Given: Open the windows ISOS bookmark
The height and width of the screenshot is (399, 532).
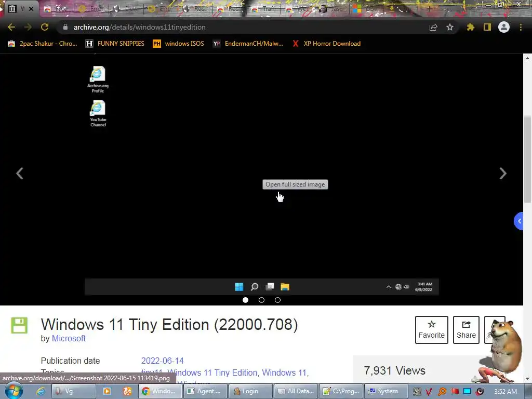Looking at the screenshot, I should pyautogui.click(x=179, y=44).
